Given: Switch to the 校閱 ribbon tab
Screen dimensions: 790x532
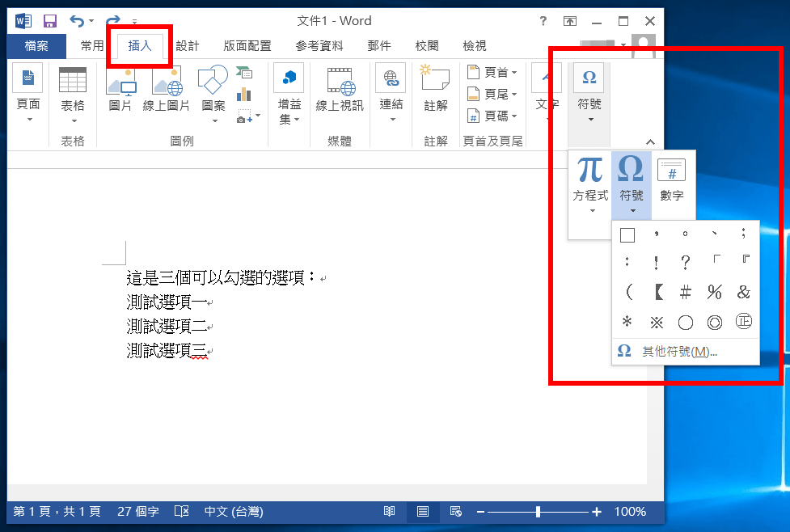Looking at the screenshot, I should tap(427, 46).
